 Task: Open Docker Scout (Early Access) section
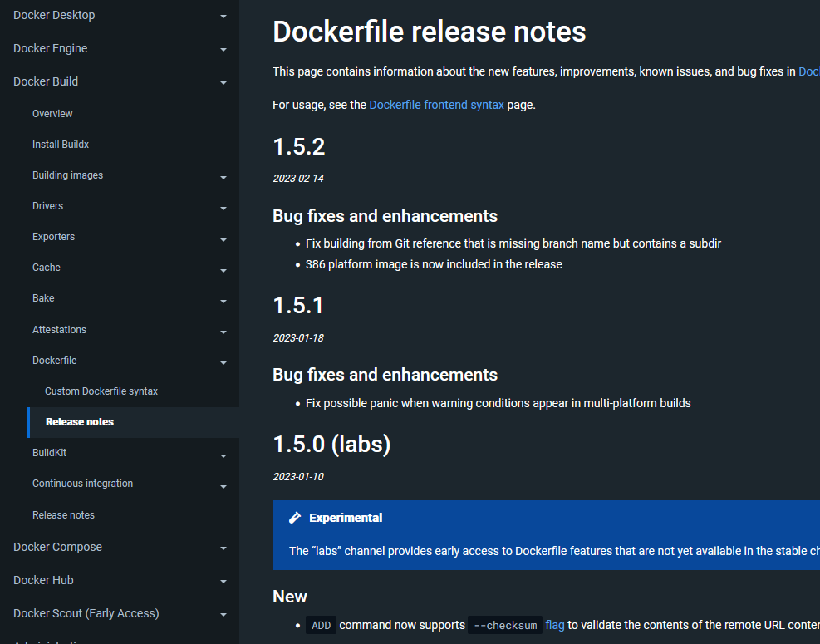pos(86,613)
